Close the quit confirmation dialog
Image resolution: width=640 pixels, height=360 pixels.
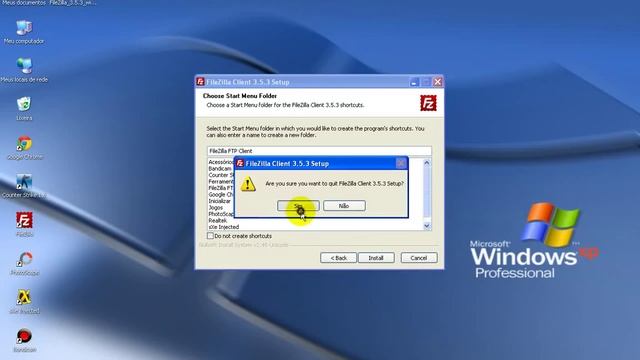click(x=401, y=163)
